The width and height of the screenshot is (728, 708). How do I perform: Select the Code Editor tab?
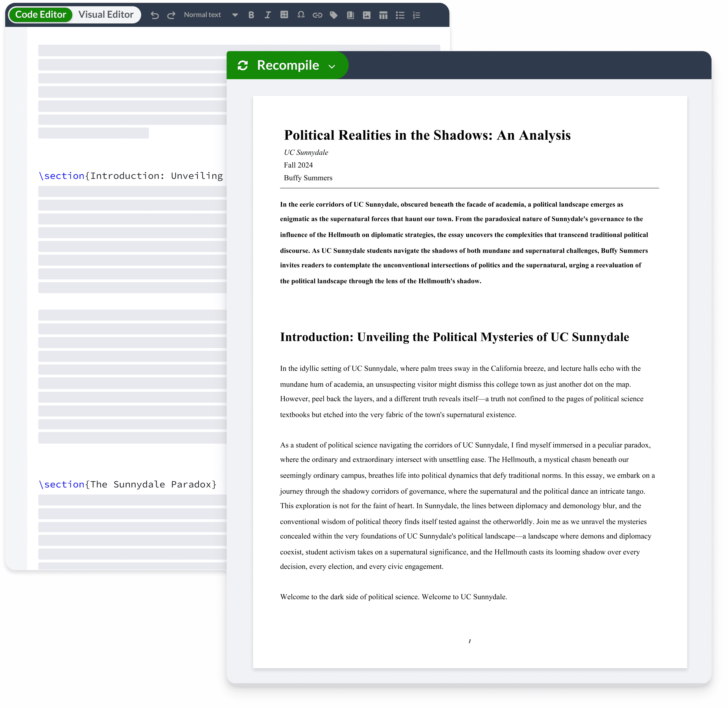tap(40, 14)
